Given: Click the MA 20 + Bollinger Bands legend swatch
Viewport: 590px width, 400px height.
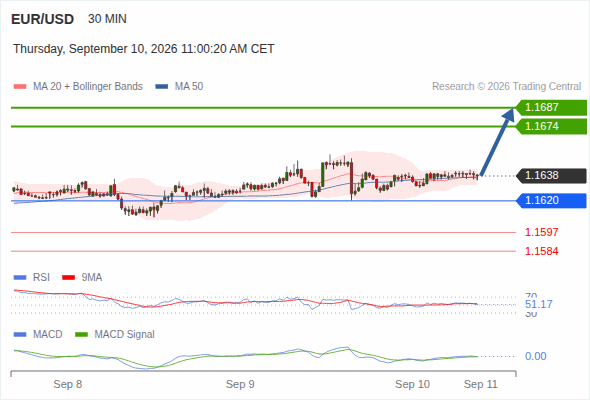Looking at the screenshot, I should click(x=20, y=87).
